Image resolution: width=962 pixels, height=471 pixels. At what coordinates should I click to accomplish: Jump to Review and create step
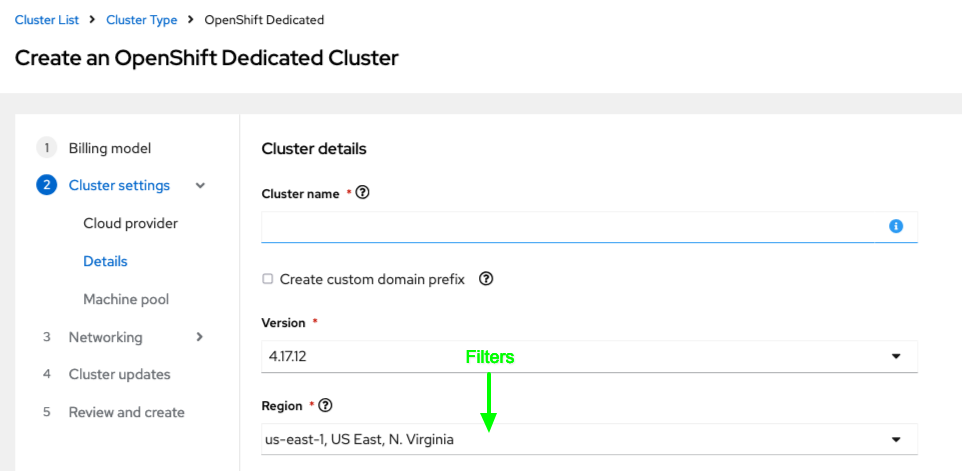pos(126,412)
